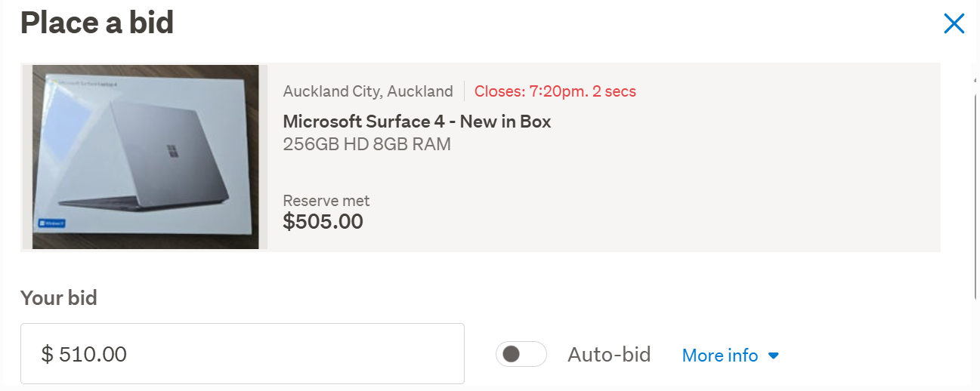Close the Place a bid dialog
Viewport: 980px width, 391px height.
click(954, 24)
